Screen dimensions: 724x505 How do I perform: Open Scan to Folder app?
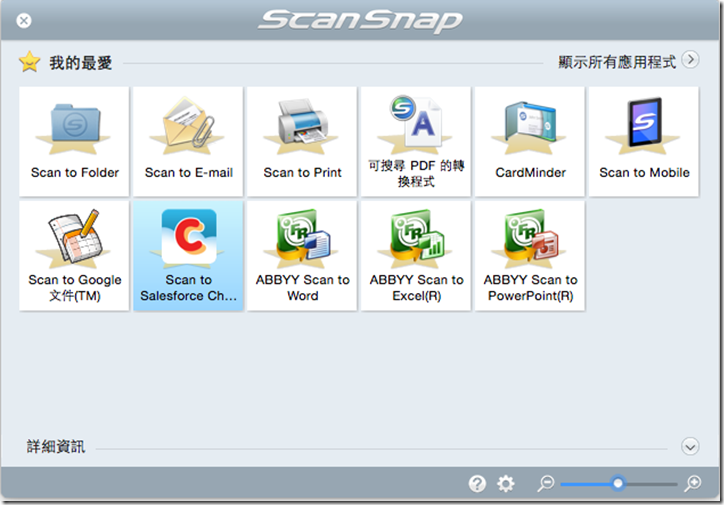[x=74, y=141]
